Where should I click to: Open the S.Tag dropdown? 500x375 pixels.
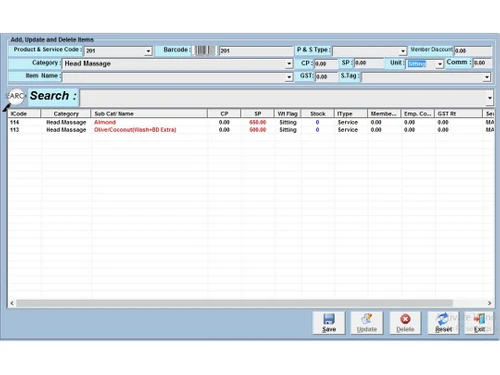coord(487,77)
